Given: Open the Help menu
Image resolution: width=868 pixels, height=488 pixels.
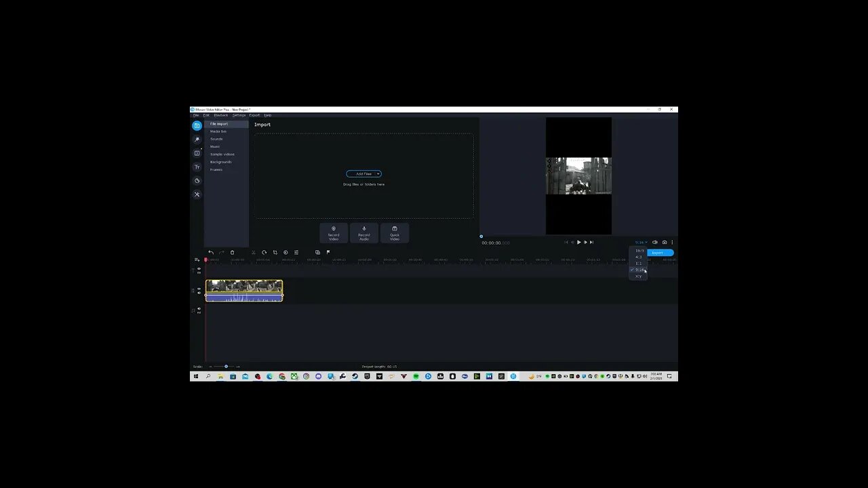Looking at the screenshot, I should tap(267, 115).
